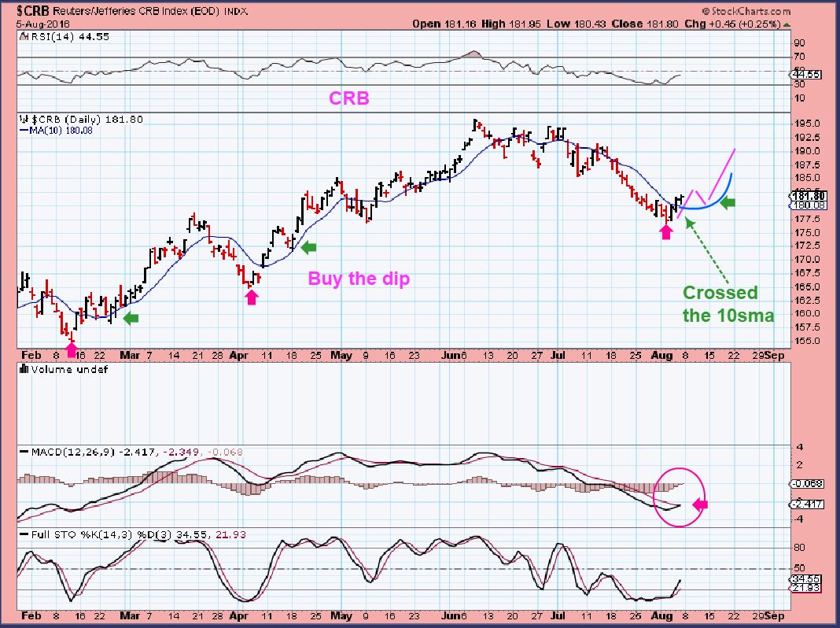Click the $CRB (Daily) 181.80 legend
The height and width of the screenshot is (628, 840).
pos(87,120)
